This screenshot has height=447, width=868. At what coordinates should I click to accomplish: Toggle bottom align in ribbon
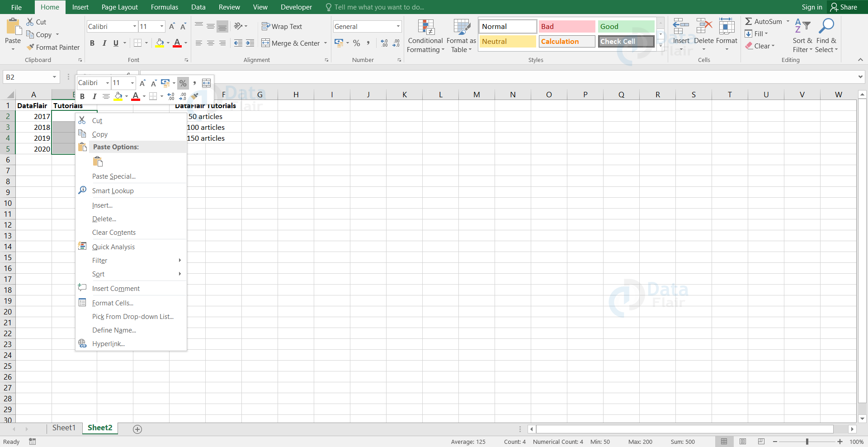[x=222, y=26]
